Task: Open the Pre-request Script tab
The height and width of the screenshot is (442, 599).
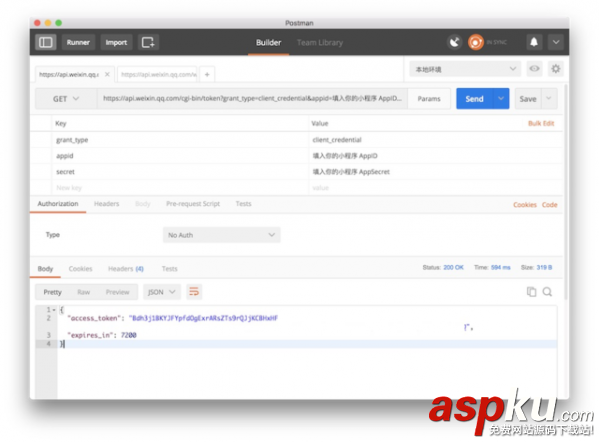Action: click(193, 204)
